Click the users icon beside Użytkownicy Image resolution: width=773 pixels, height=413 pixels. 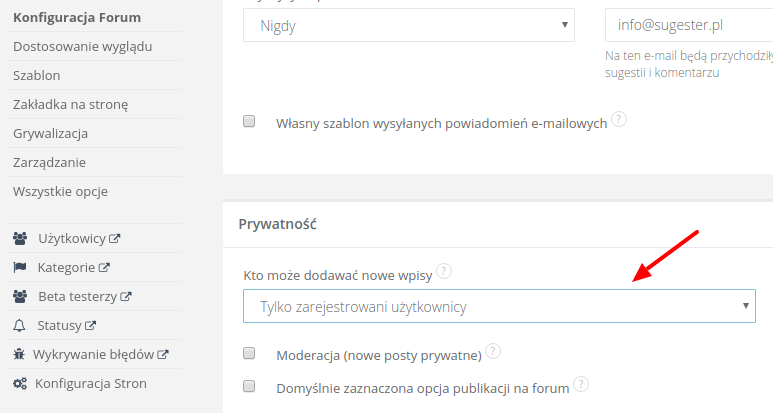20,239
